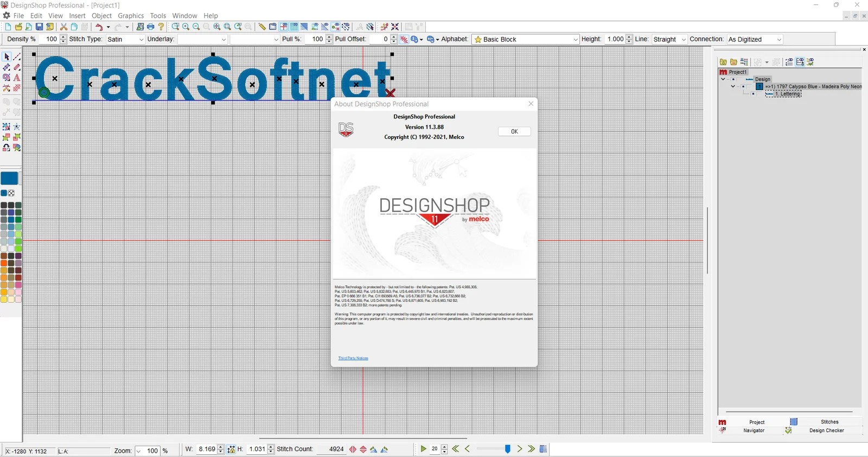This screenshot has width=868, height=457.
Task: Click the Open file folder icon
Action: point(18,27)
